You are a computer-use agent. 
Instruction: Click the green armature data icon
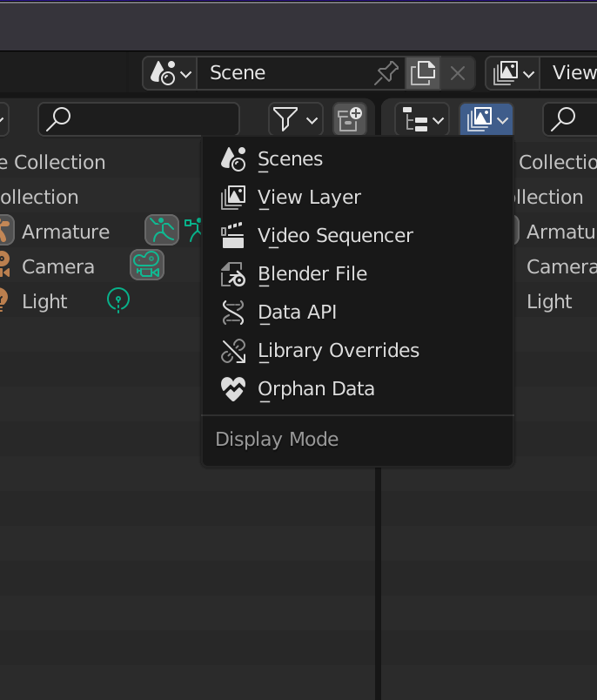pyautogui.click(x=162, y=231)
